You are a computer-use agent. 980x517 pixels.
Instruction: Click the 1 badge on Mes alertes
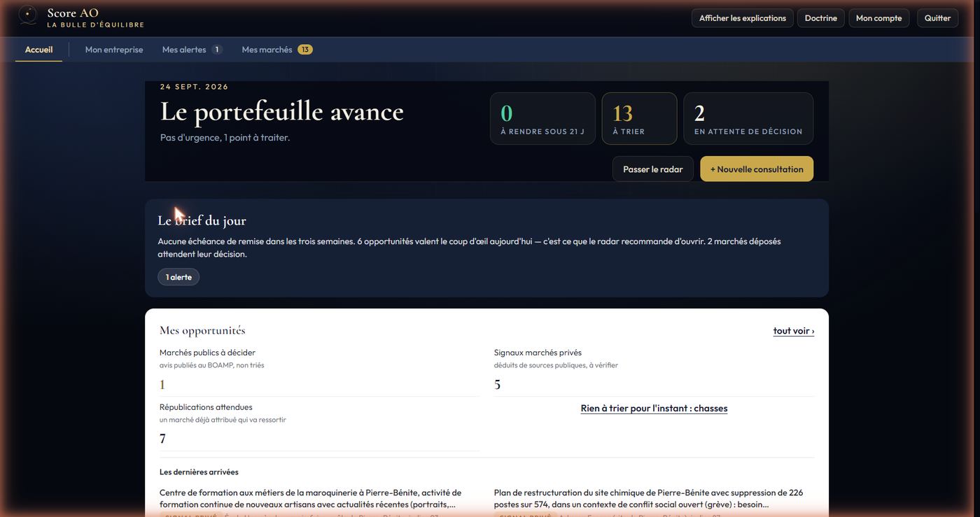pos(217,50)
